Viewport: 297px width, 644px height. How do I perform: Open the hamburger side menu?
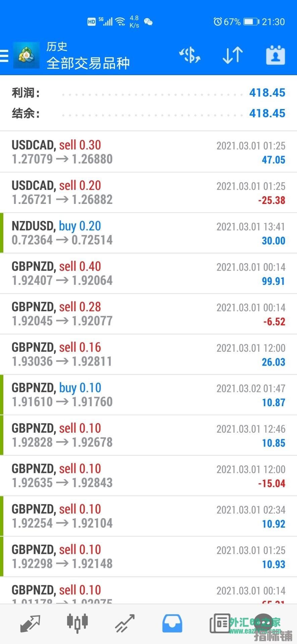click(5, 56)
